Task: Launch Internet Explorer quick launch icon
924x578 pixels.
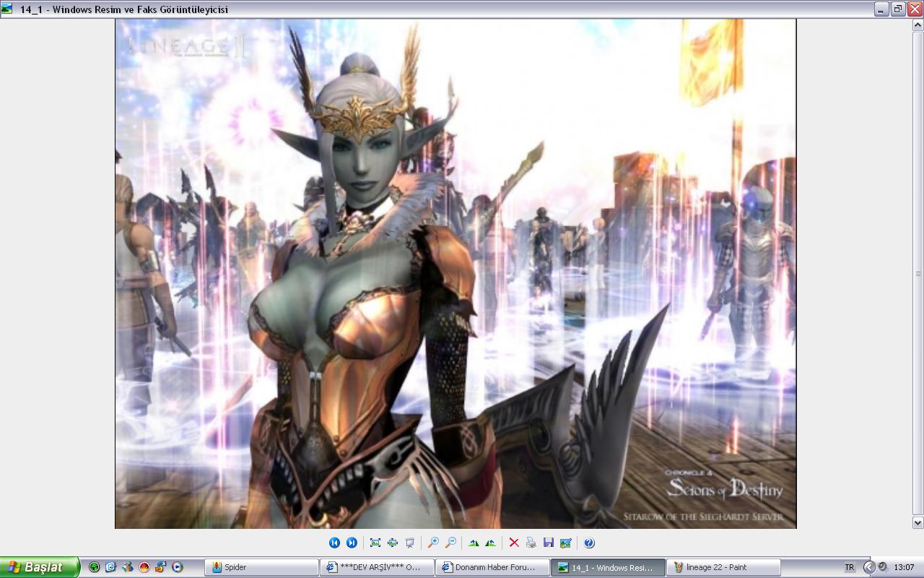Action: [x=110, y=567]
